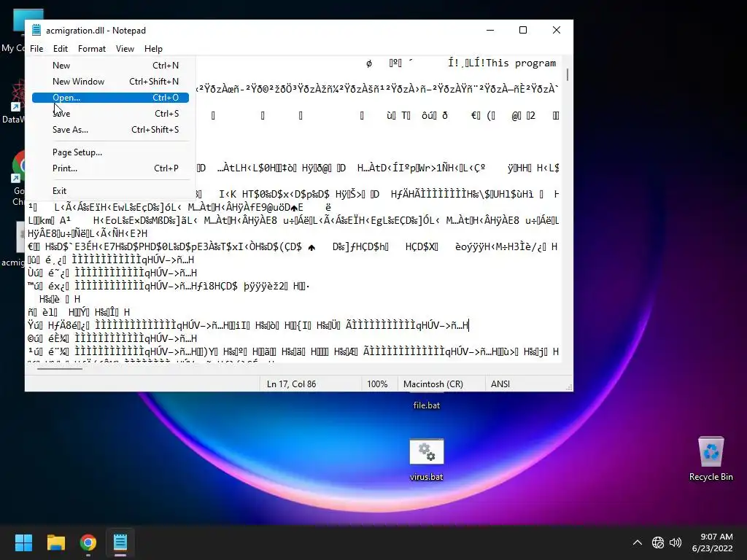
Task: Open the Edit menu
Action: pyautogui.click(x=60, y=49)
